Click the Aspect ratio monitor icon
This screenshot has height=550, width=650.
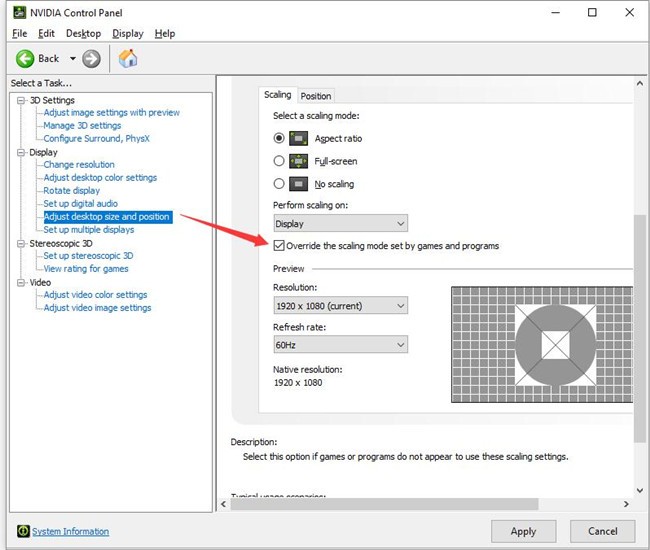click(x=299, y=138)
